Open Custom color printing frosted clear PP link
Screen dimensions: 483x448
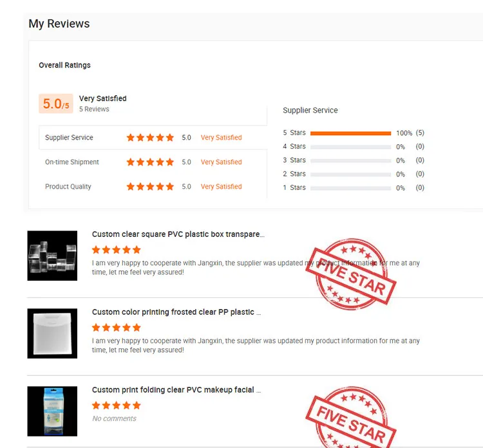(x=176, y=312)
